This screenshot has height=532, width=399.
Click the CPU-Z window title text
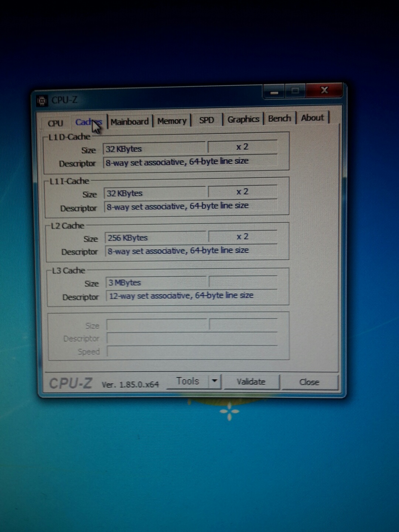point(65,100)
